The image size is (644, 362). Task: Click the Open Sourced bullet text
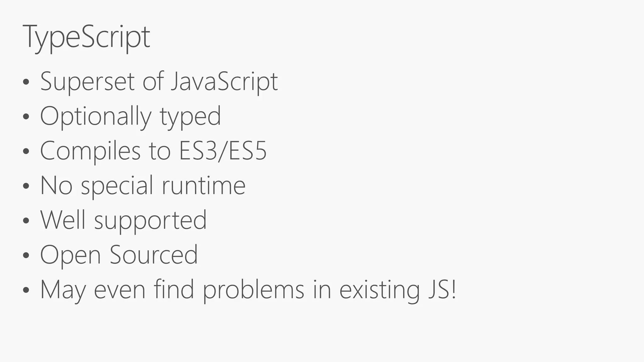tap(119, 255)
